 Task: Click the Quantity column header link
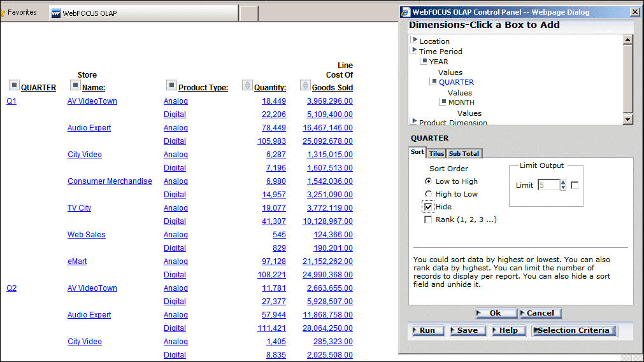(270, 87)
